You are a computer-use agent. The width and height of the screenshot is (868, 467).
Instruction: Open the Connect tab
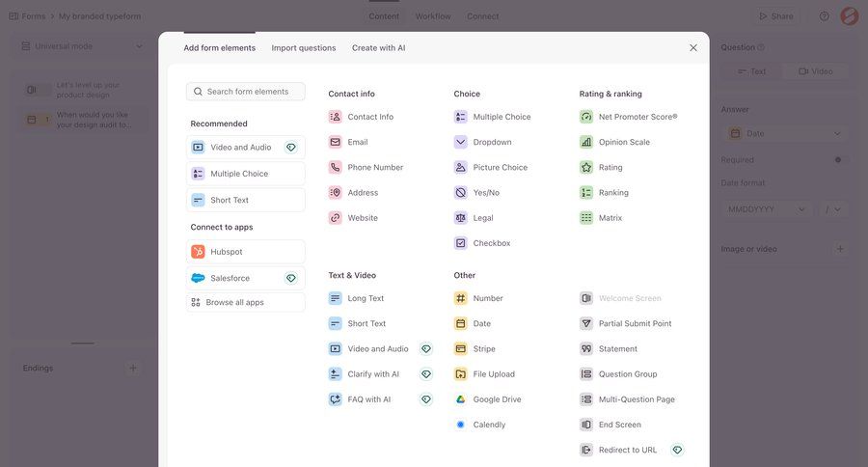(x=483, y=16)
